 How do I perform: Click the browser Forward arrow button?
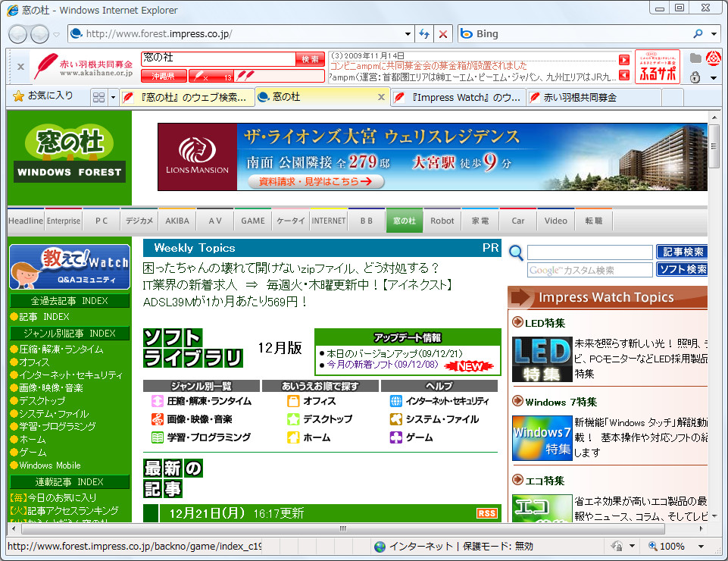pyautogui.click(x=39, y=34)
